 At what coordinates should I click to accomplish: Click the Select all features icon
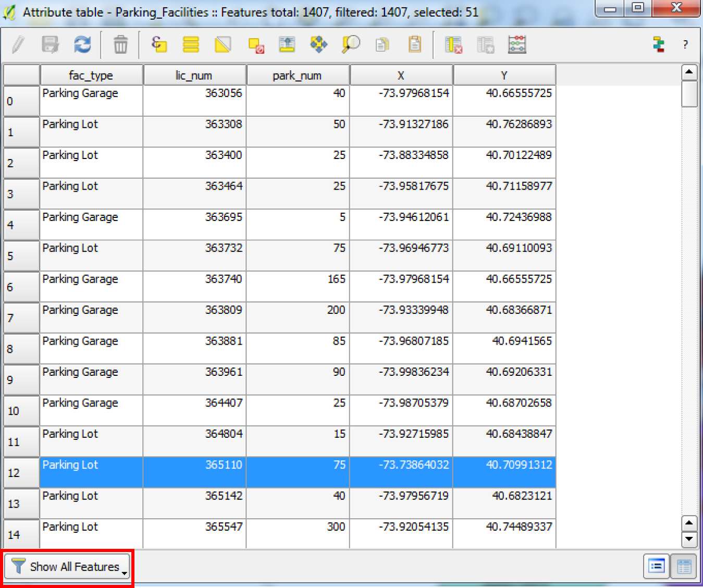click(191, 45)
